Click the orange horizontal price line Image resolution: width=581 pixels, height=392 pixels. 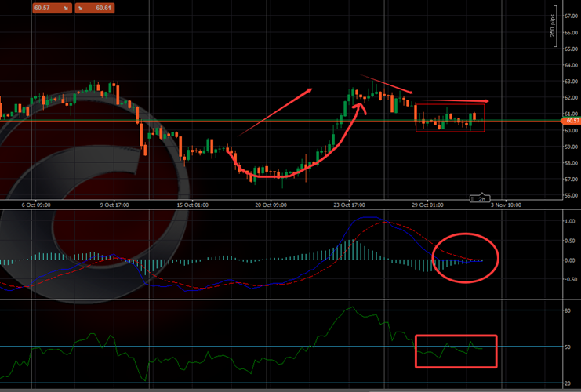point(235,121)
